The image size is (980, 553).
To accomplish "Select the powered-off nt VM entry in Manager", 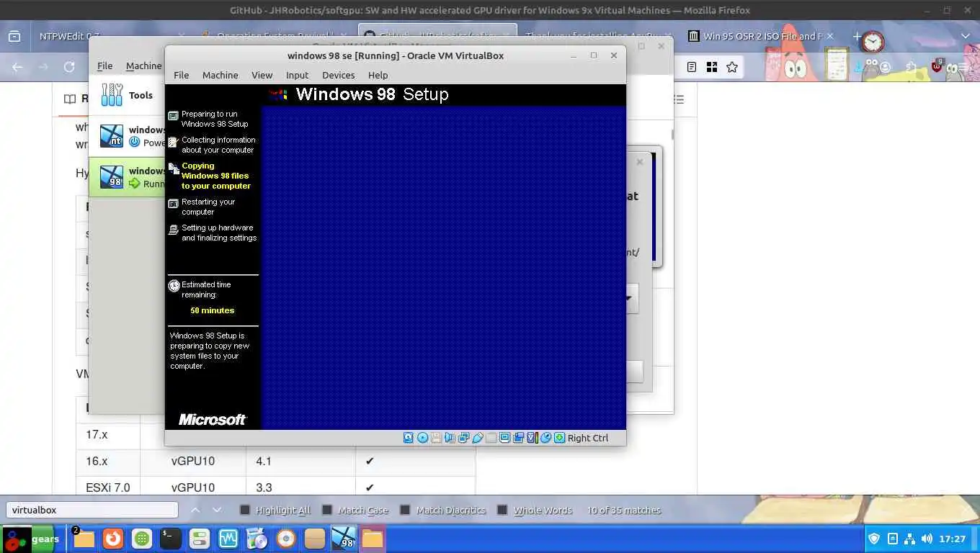I will point(127,136).
